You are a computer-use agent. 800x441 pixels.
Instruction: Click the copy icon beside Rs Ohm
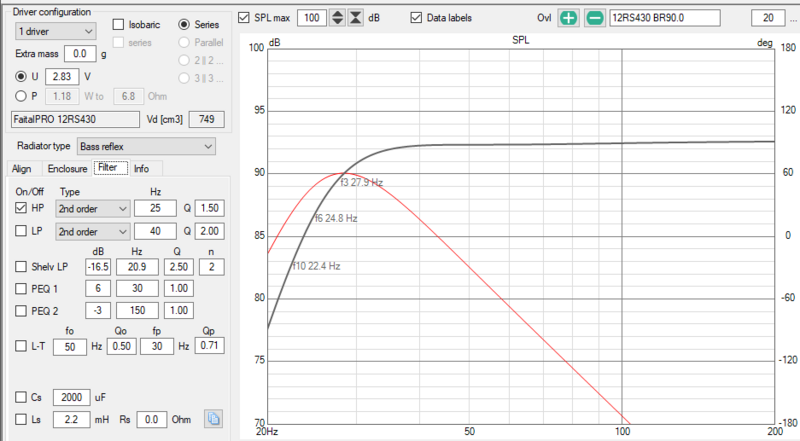(212, 419)
